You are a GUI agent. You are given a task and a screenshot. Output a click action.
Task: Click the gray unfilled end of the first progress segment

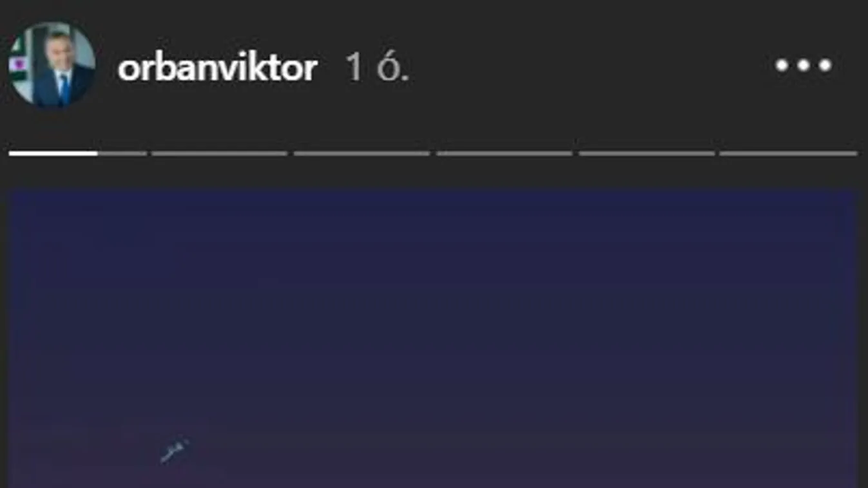[x=122, y=153]
